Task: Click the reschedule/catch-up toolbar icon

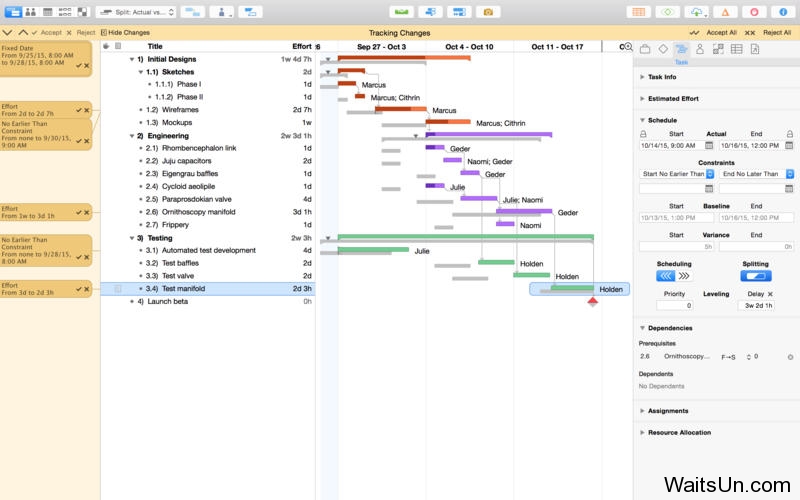Action: click(431, 12)
